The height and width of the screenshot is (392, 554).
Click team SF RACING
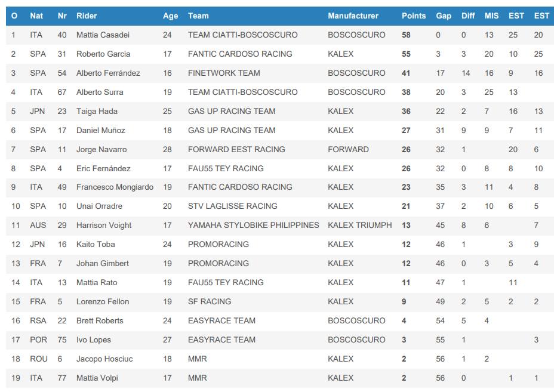tap(210, 301)
